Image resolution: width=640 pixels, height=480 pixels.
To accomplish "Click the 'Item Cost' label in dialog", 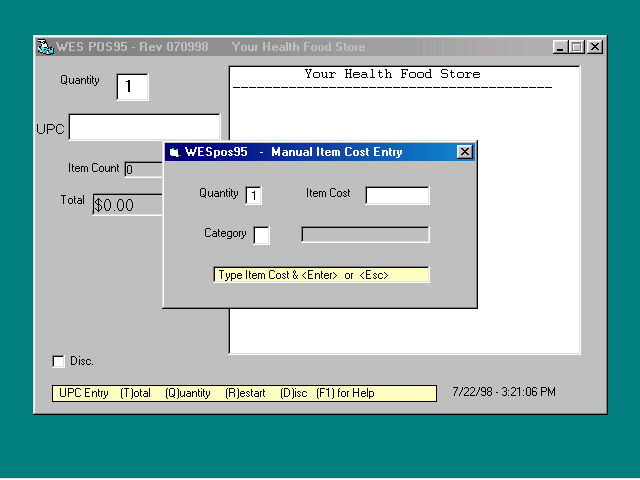I will (328, 193).
